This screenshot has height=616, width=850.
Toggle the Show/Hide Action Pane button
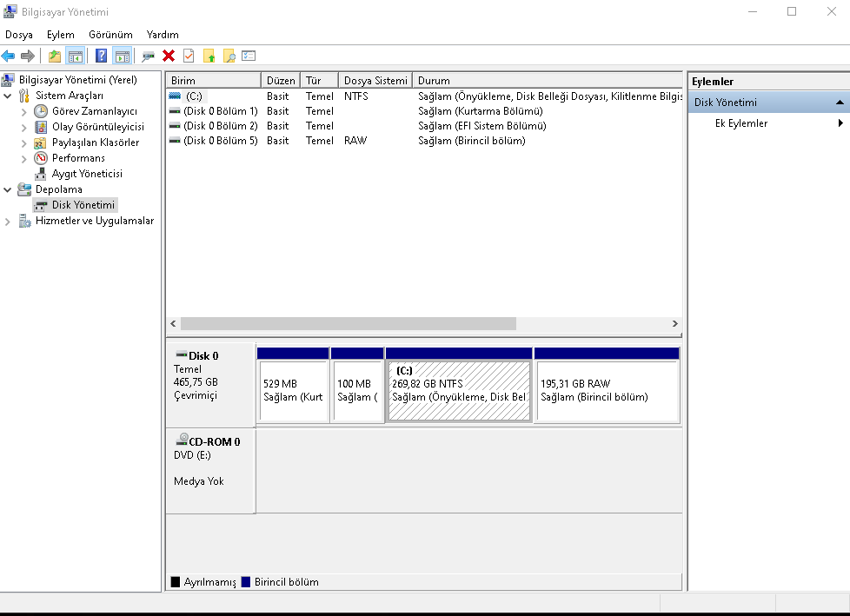point(123,56)
